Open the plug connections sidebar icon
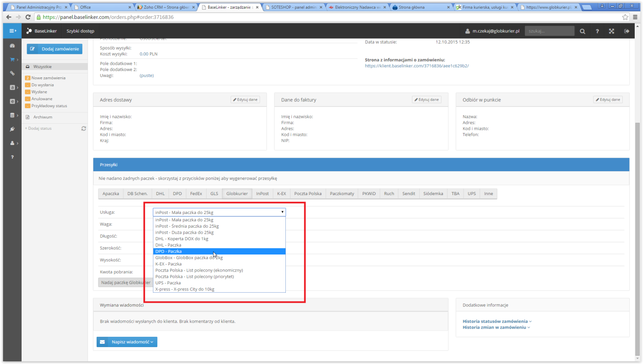643x364 pixels. click(12, 129)
